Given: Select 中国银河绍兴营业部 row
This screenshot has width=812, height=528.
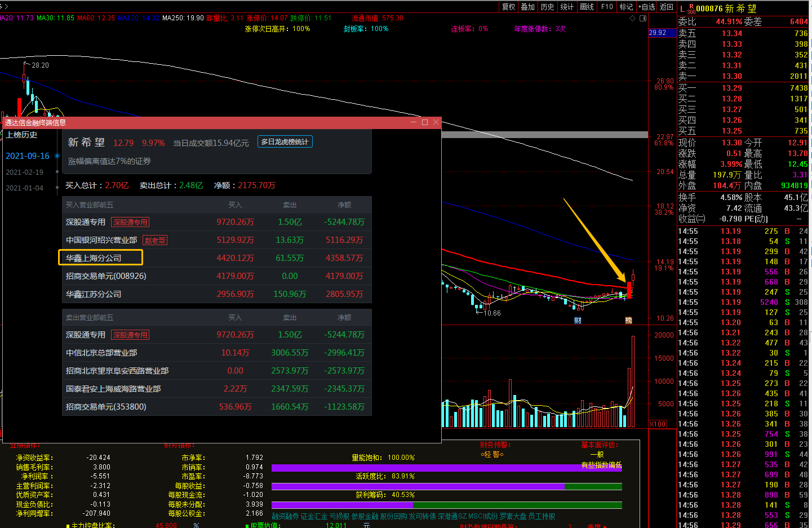Looking at the screenshot, I should 217,240.
